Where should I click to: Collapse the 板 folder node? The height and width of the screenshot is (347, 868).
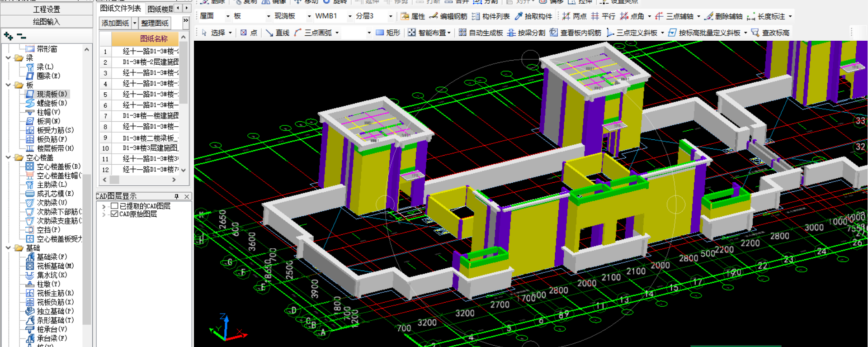(8, 85)
